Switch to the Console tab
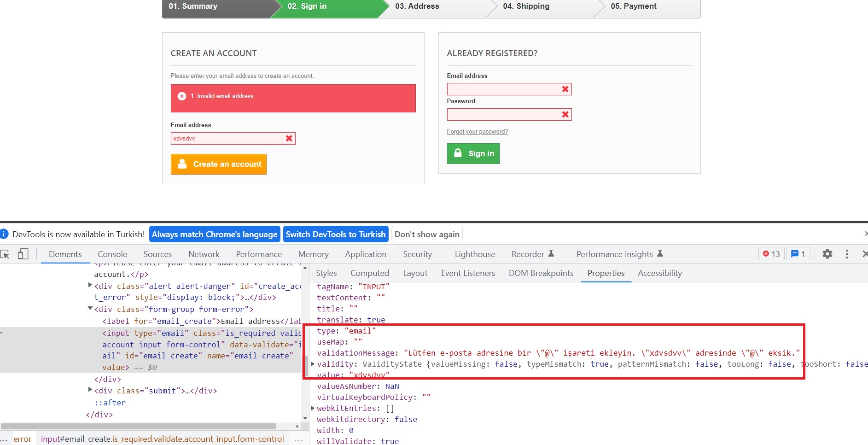This screenshot has width=868, height=445. tap(112, 254)
